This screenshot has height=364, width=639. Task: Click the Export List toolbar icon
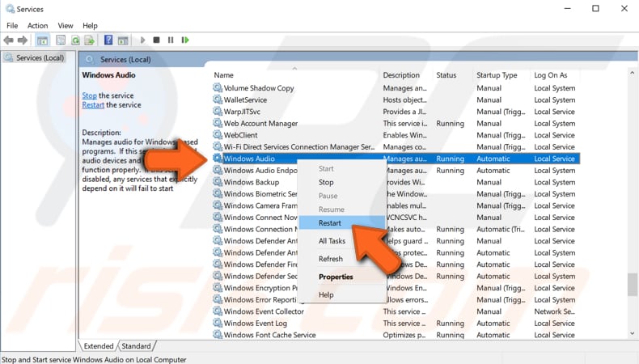coord(90,40)
